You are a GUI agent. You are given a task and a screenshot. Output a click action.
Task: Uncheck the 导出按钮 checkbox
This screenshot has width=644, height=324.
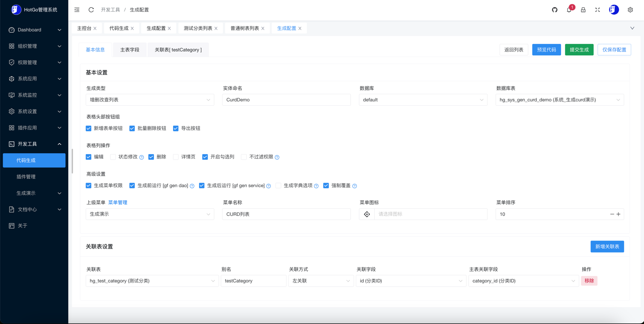click(176, 128)
